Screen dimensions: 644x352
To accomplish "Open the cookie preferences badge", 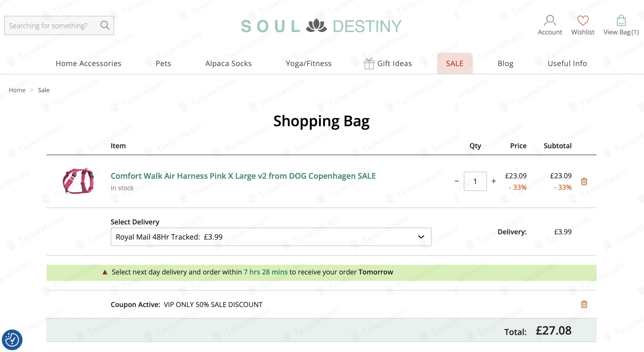I will (12, 340).
